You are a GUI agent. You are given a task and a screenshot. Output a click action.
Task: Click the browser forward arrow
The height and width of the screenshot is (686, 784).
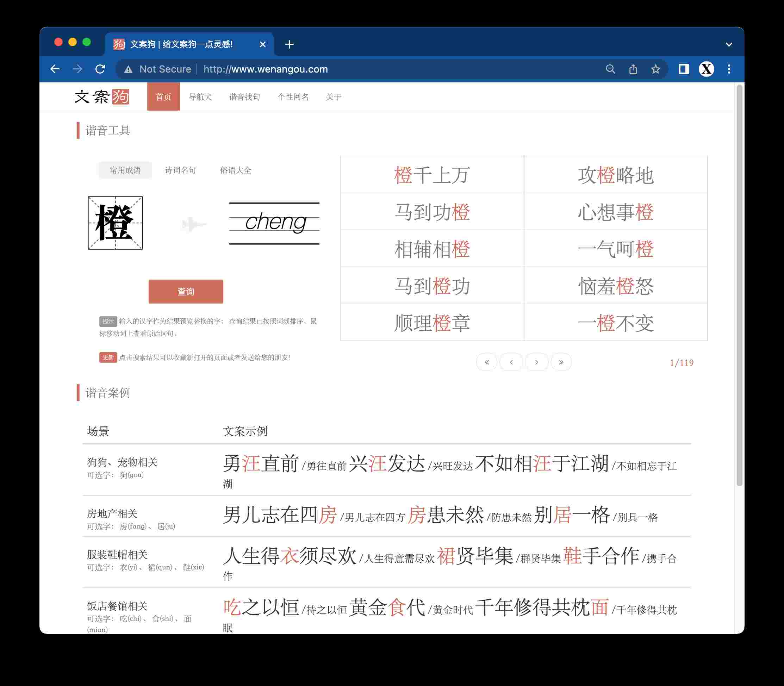[x=78, y=69]
